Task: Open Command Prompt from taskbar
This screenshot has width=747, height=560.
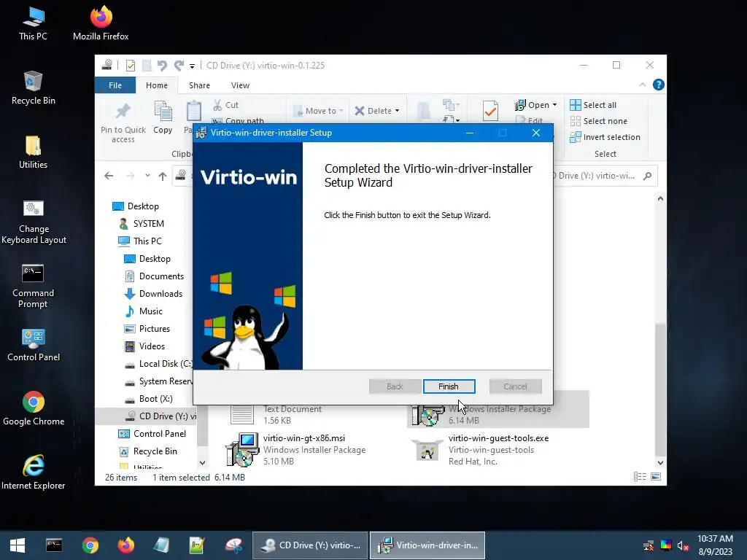Action: click(x=54, y=545)
